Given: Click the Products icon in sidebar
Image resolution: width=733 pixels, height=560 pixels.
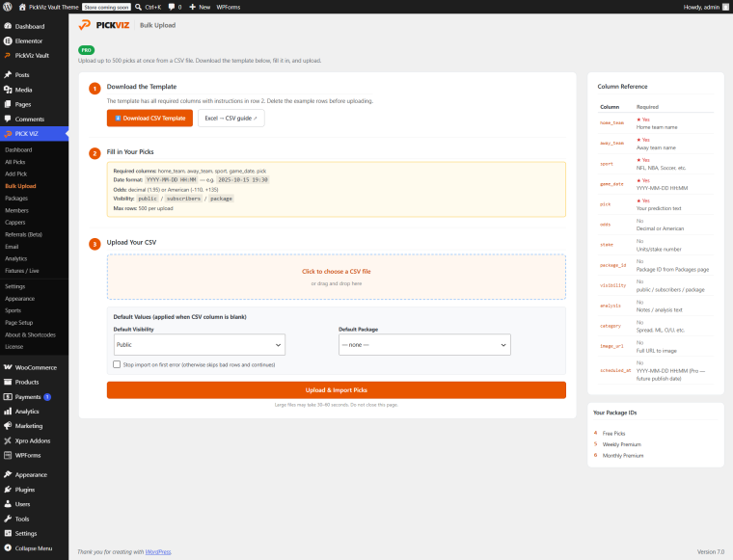Looking at the screenshot, I should 8,382.
